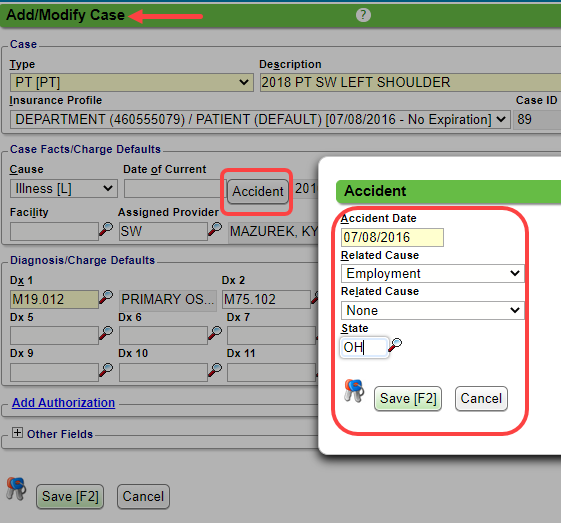Open the Employment Related Cause dropdown
561x523 pixels.
[x=433, y=274]
